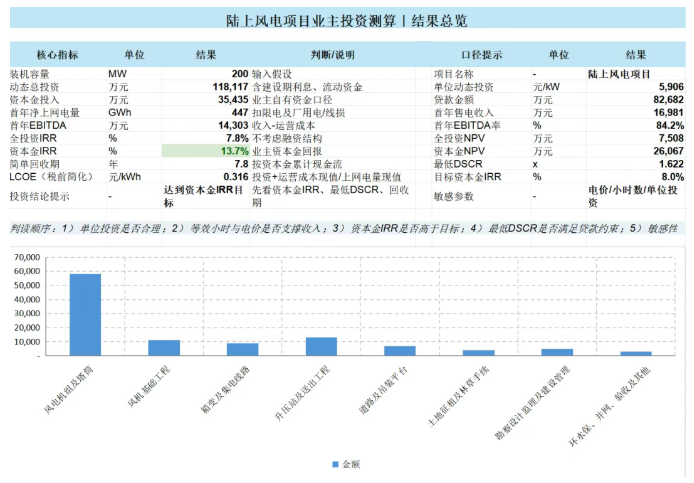Click the 判读顺序 italic note row
694x483 pixels.
tap(344, 228)
